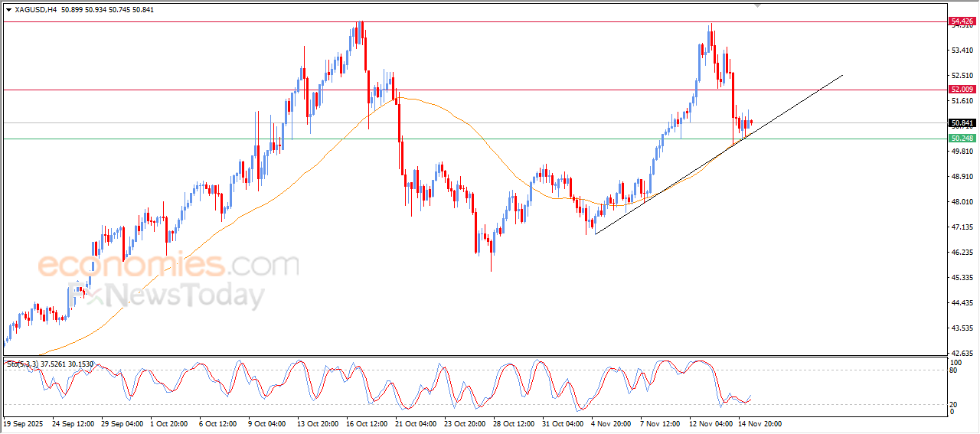Select the green 50.248 price tag
Screen dimensions: 980x434
point(962,139)
